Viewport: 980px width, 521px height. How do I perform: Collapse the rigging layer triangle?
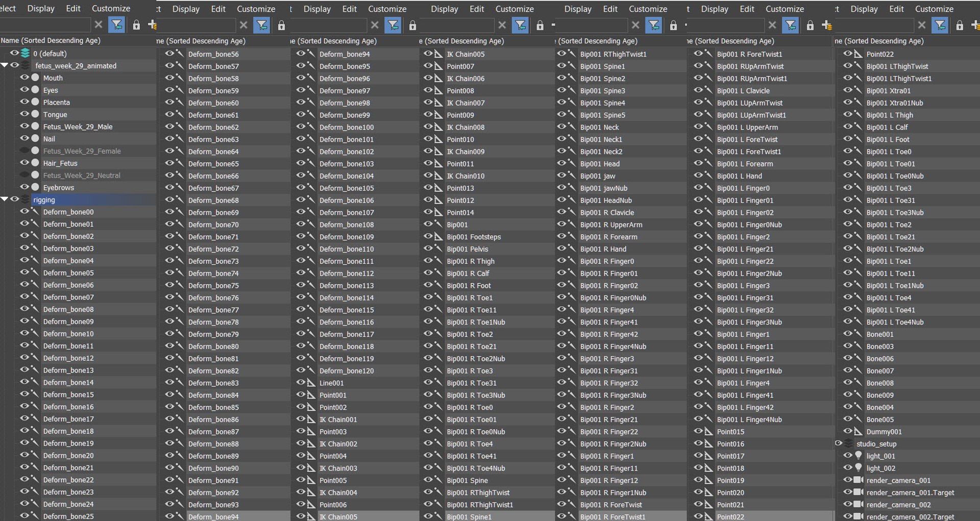(x=5, y=199)
